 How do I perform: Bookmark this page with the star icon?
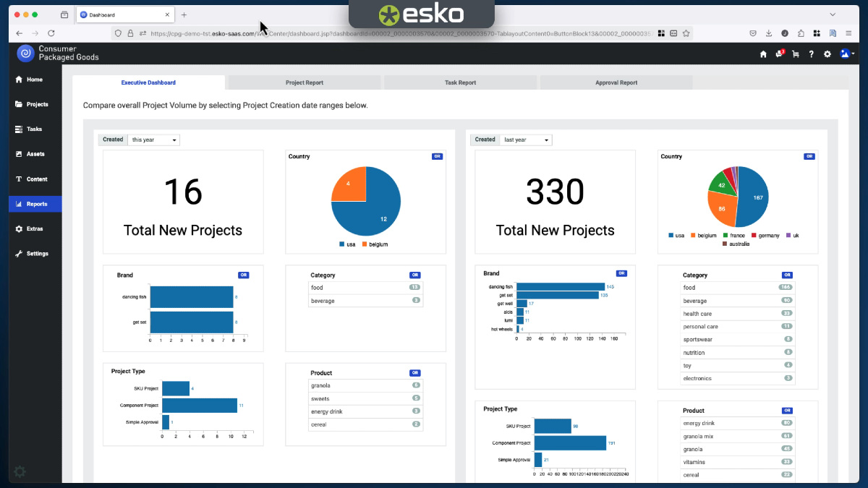point(686,33)
